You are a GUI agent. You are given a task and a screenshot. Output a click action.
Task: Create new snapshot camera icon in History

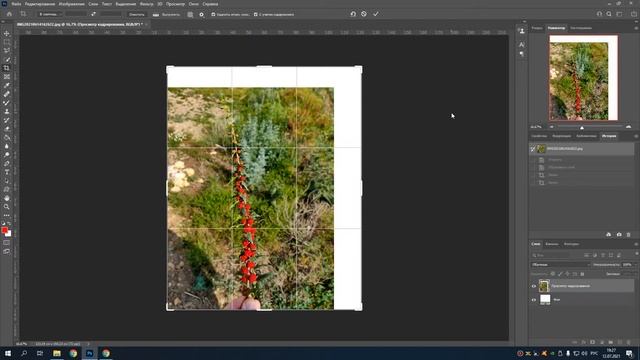(x=619, y=235)
